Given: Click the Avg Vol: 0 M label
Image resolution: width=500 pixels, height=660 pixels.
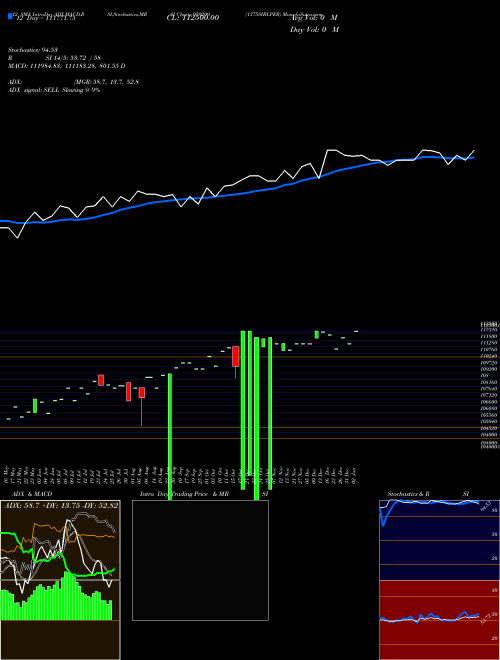Looking at the screenshot, I should click(314, 18).
